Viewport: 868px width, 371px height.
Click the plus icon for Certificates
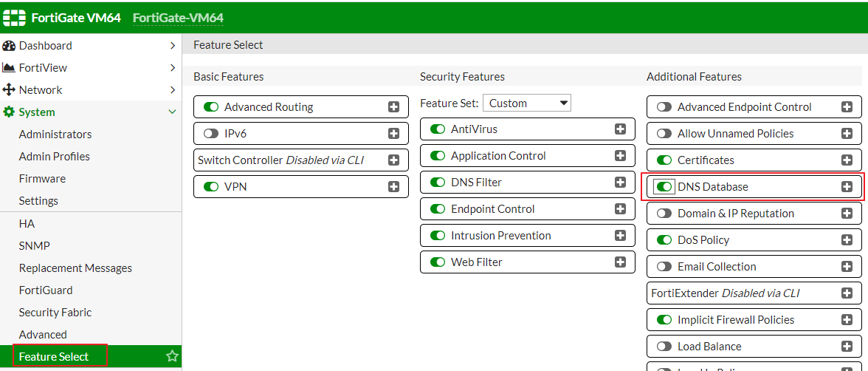click(x=847, y=160)
